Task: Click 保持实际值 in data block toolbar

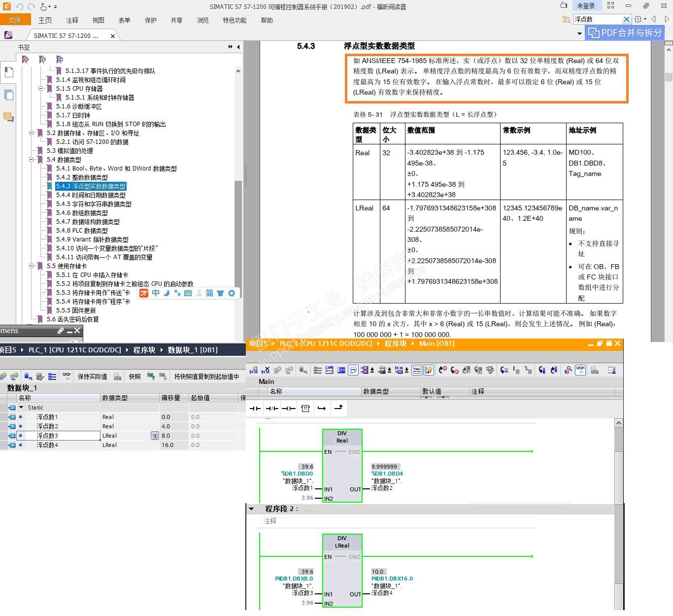Action: pyautogui.click(x=92, y=376)
